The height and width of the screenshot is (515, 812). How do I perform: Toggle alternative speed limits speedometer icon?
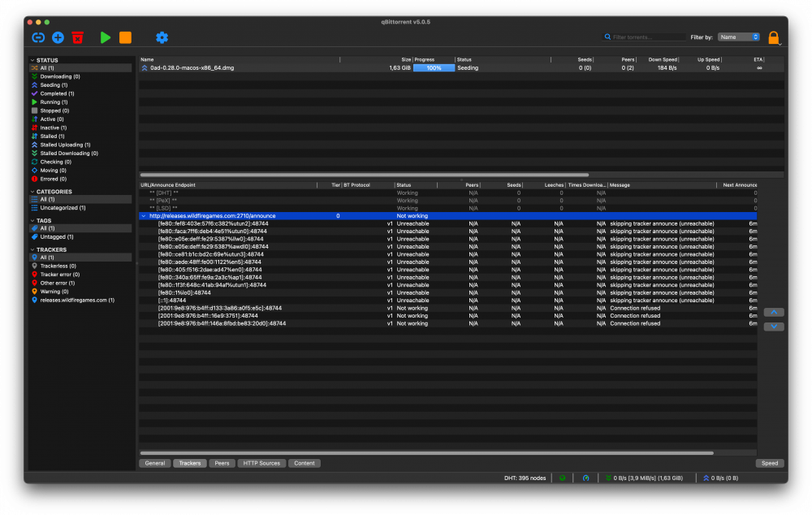[x=585, y=478]
